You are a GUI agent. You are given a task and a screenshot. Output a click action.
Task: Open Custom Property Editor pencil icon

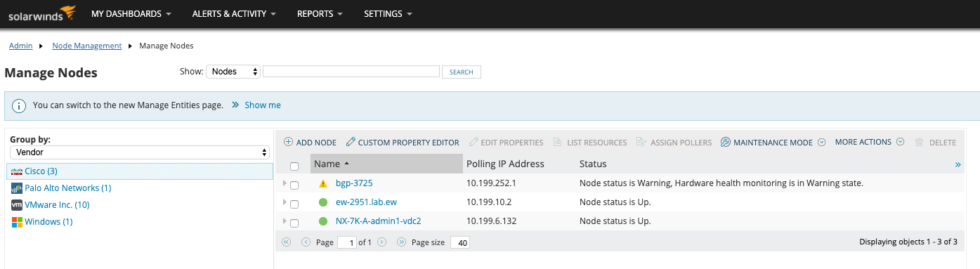(x=351, y=142)
